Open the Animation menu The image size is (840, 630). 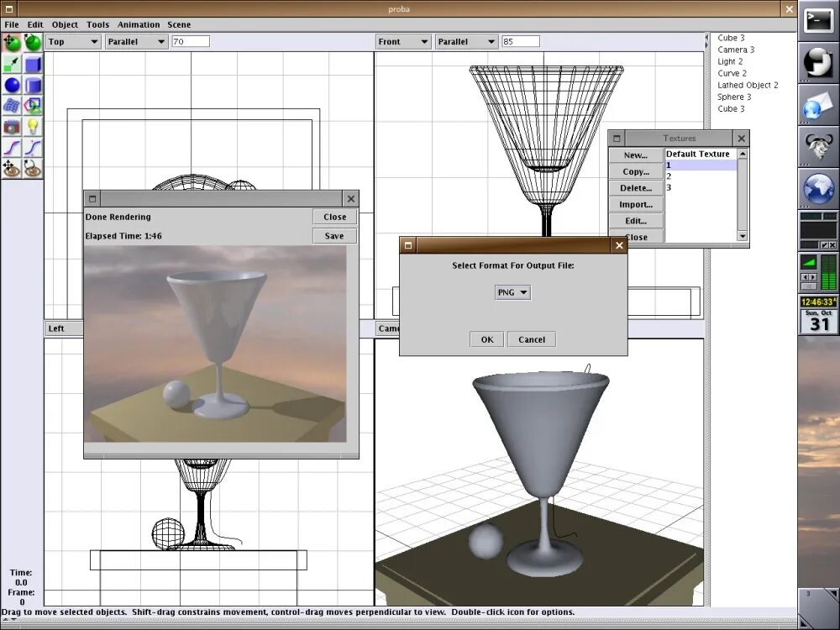click(x=139, y=24)
